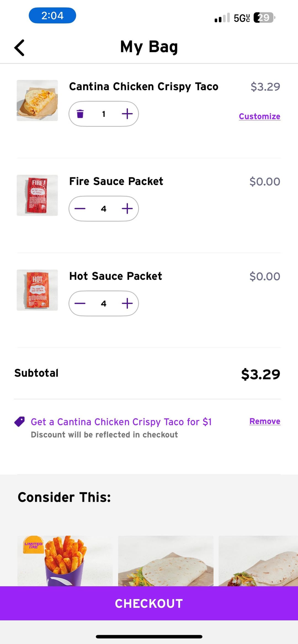
Task: Tap the Cantina Chicken Crispy Taco thumbnail
Action: pos(37,101)
